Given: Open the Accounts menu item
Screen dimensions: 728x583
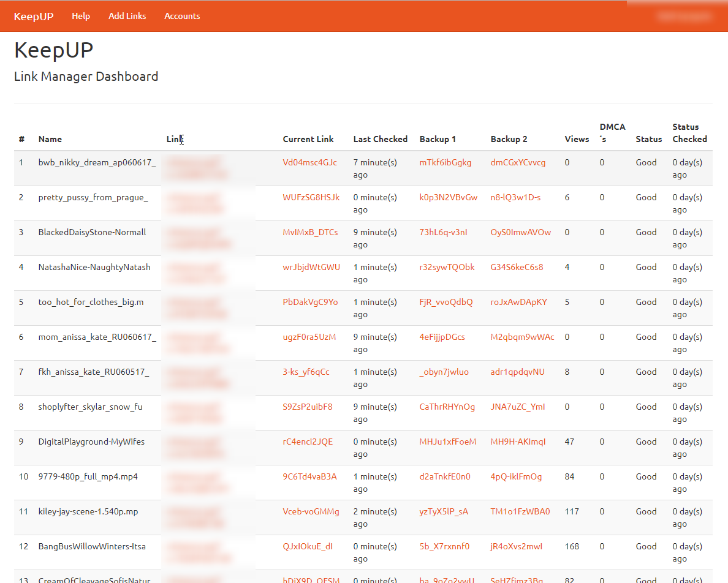Looking at the screenshot, I should pos(182,16).
